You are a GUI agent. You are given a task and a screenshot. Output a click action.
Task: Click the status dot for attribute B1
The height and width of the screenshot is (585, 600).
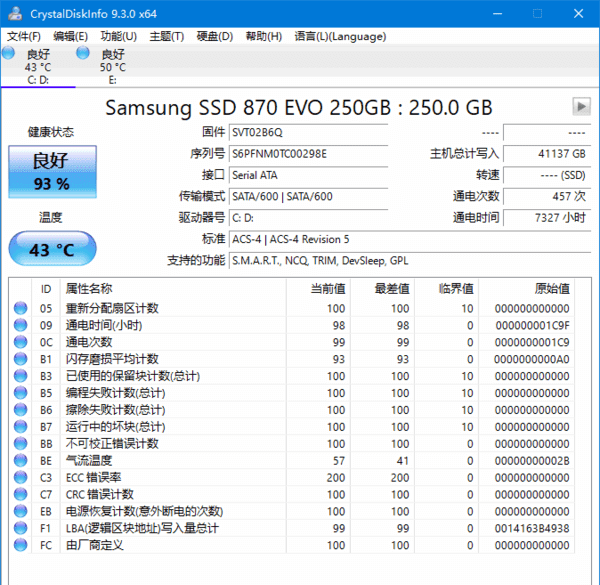click(x=21, y=359)
